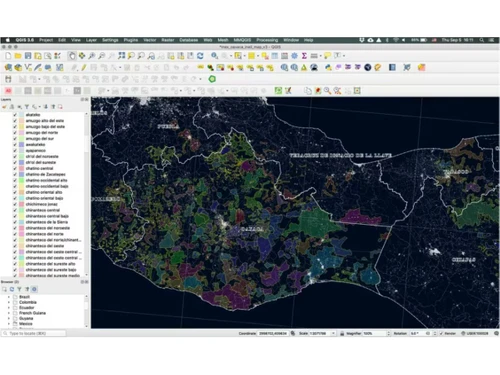Click the Refresh icon in Browser panel

12,289
